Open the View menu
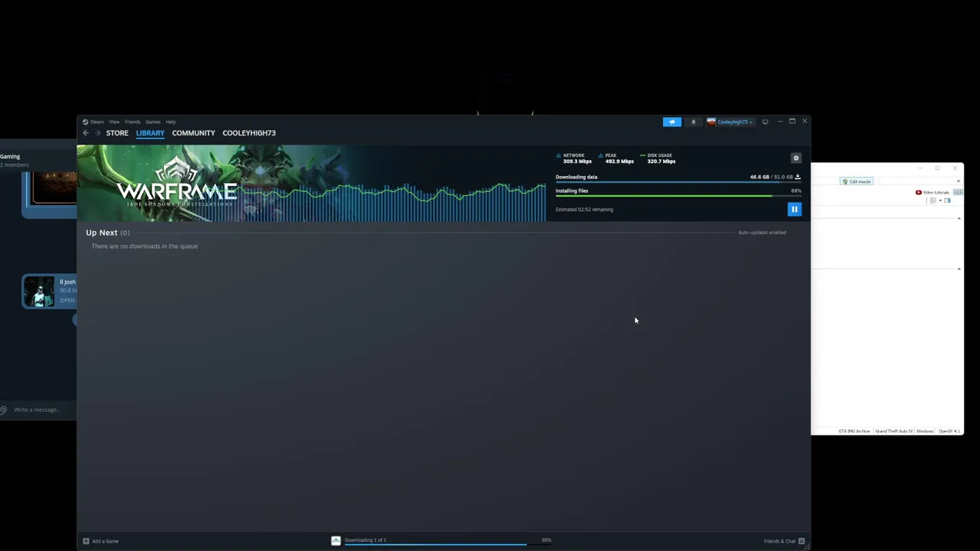This screenshot has width=980, height=551. (114, 122)
